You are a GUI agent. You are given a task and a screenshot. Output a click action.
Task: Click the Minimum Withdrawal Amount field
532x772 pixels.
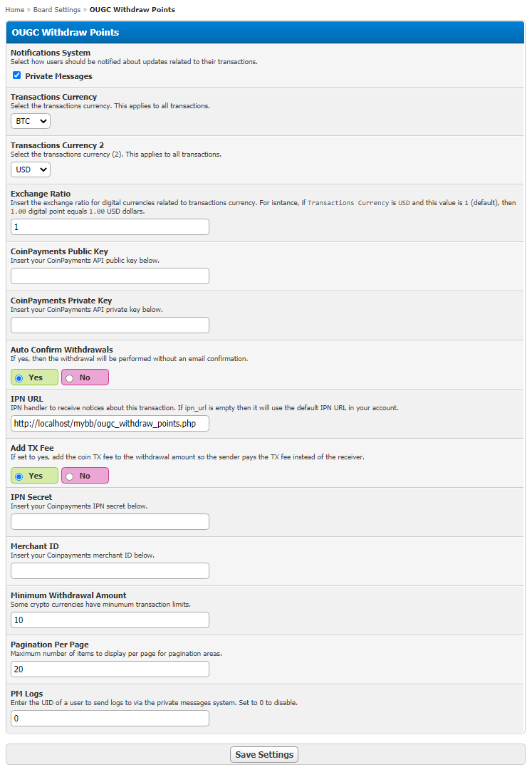point(110,620)
